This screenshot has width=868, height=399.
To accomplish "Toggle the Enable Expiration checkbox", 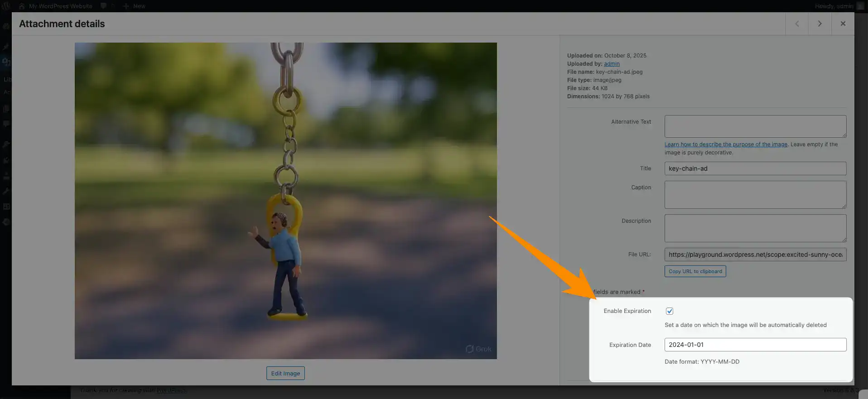I will 669,311.
